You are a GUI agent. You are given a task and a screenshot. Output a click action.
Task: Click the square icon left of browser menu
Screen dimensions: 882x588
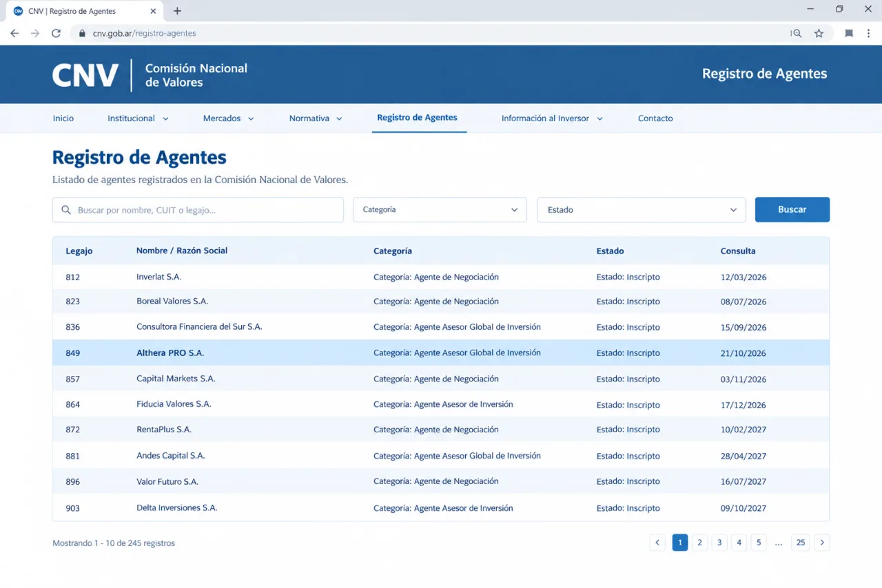[x=849, y=33]
